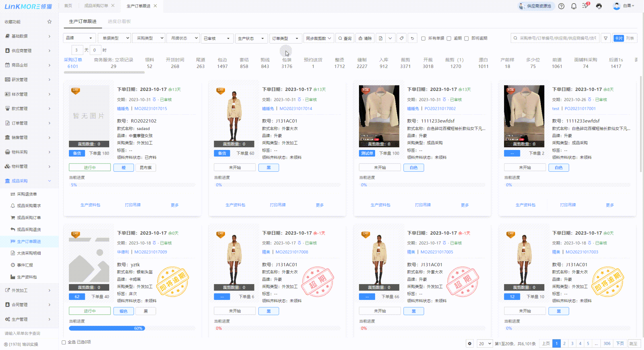The height and width of the screenshot is (350, 644).
Task: Open the customer service headset icon
Action: (x=599, y=6)
